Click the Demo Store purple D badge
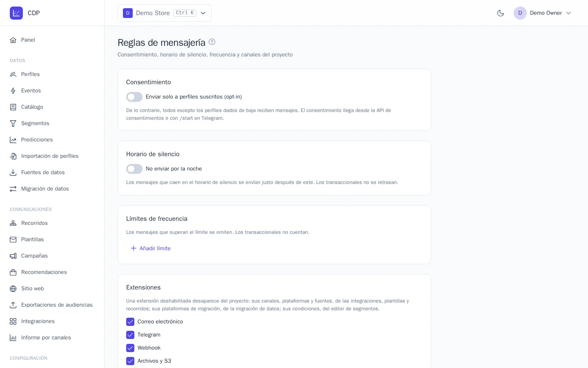 [x=128, y=13]
